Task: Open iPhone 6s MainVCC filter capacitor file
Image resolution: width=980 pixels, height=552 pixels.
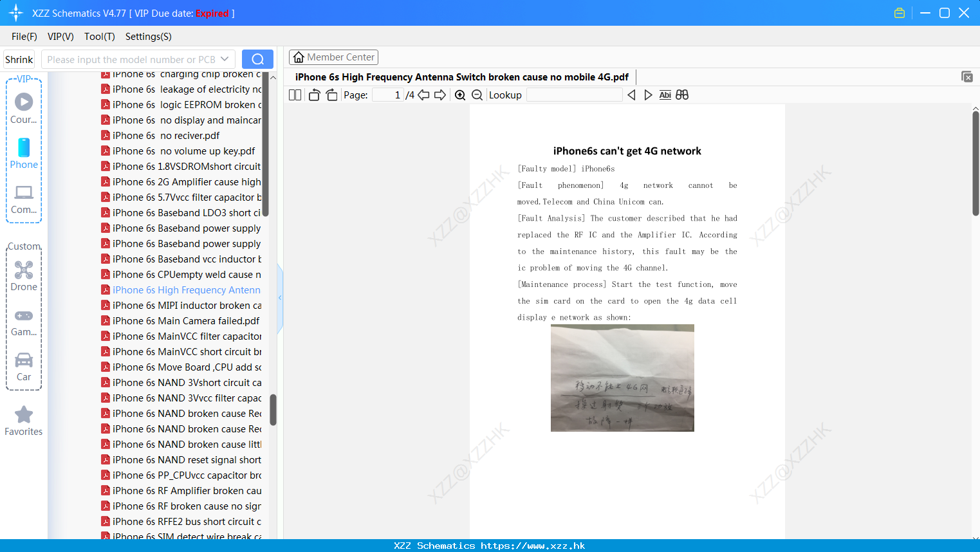Action: [181, 336]
